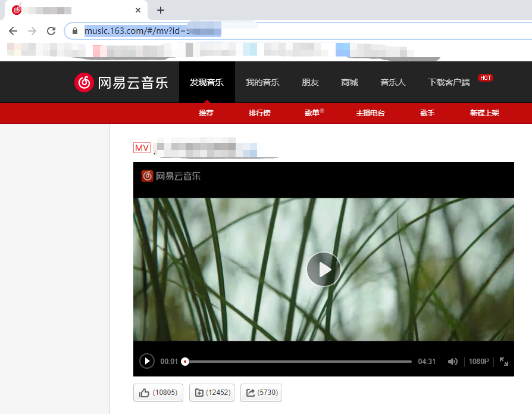Select 排行榜 in red submenu

click(x=259, y=113)
